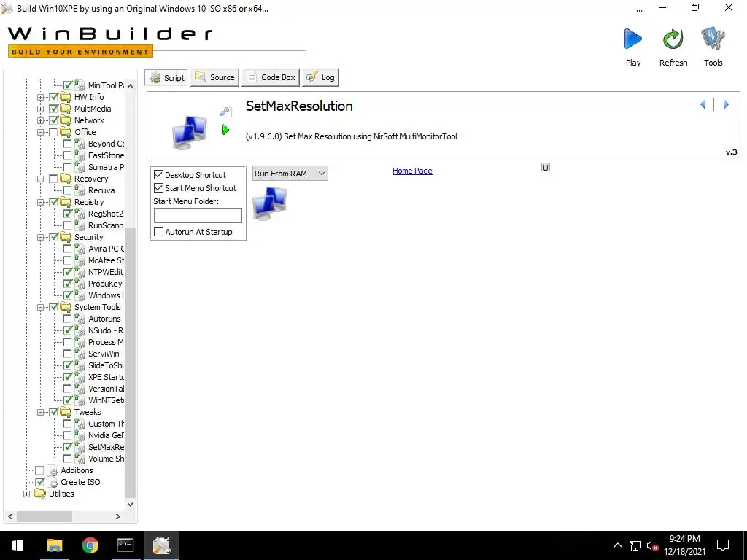747x560 pixels.
Task: Collapse the Office tree node
Action: [x=41, y=132]
